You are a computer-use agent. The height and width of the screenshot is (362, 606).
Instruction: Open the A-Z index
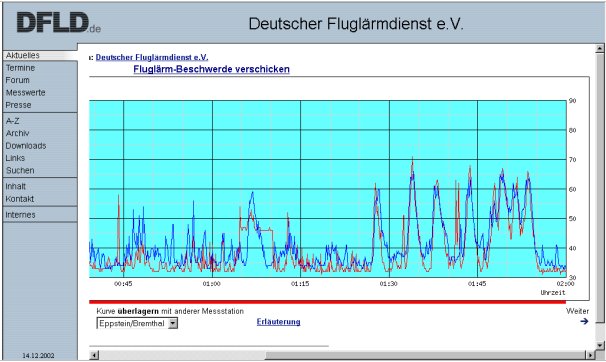12,121
